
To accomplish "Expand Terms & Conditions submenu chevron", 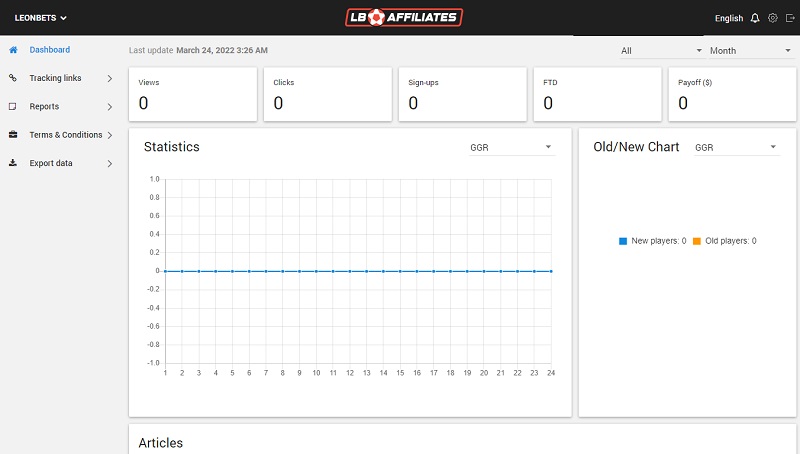I will 110,135.
